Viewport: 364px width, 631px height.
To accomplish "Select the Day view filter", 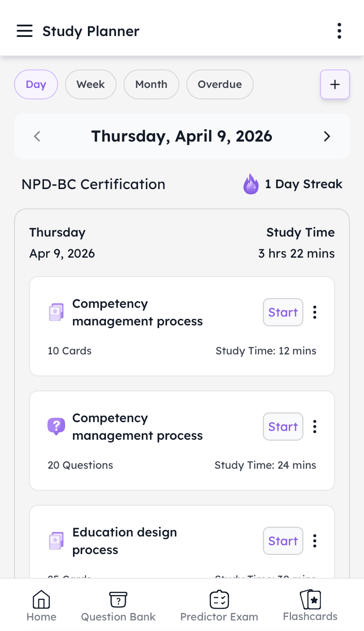I will (x=36, y=84).
